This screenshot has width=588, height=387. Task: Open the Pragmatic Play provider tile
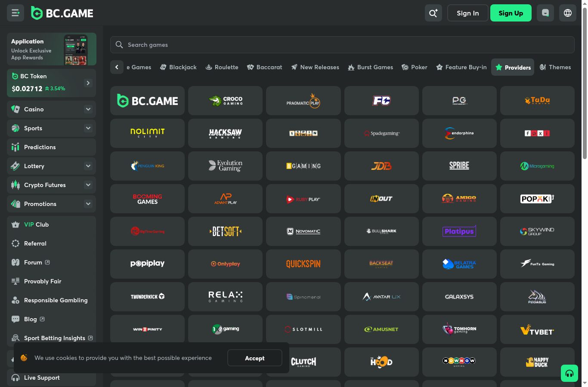303,101
